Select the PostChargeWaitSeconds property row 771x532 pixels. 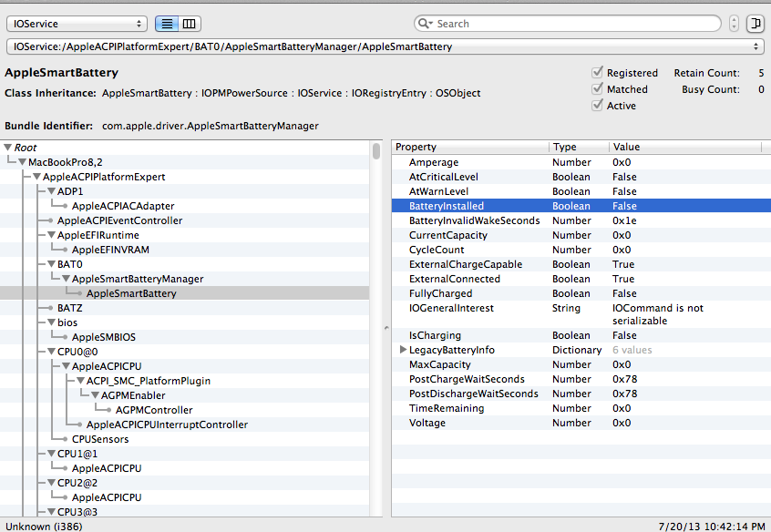pos(581,379)
